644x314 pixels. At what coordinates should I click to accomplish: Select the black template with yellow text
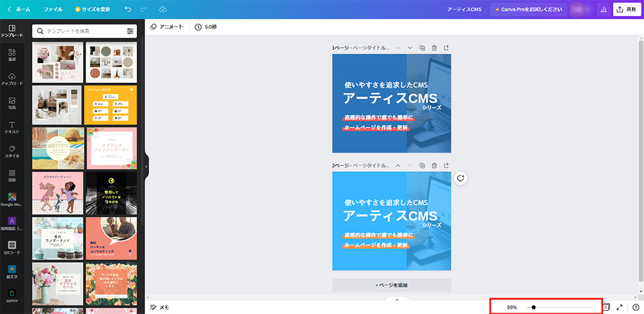coord(112,193)
